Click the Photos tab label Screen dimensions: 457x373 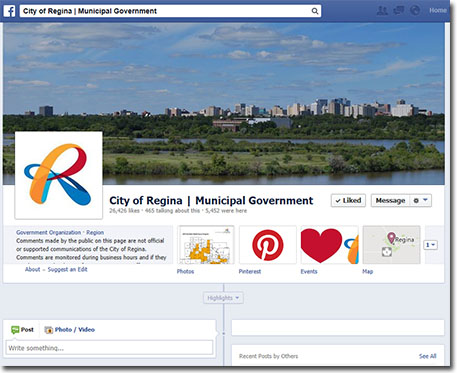[x=185, y=271]
